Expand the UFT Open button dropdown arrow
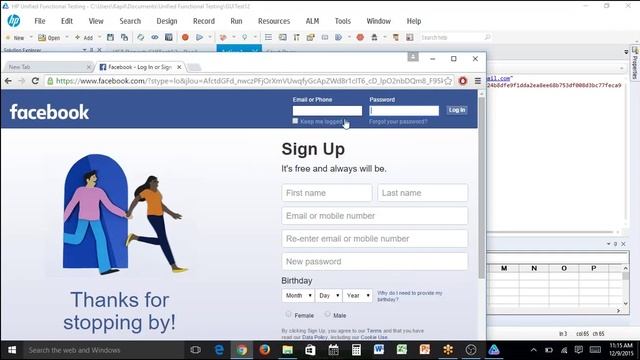640x360 pixels. pos(67,38)
